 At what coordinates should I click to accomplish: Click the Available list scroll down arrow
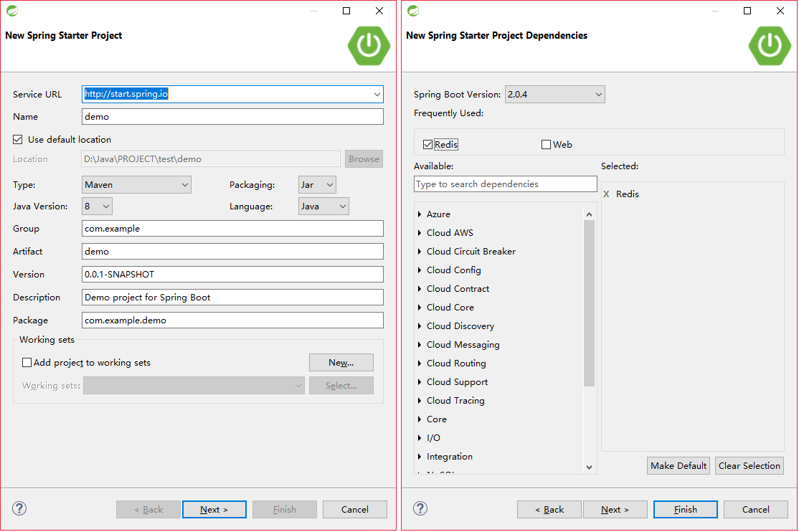coord(589,467)
